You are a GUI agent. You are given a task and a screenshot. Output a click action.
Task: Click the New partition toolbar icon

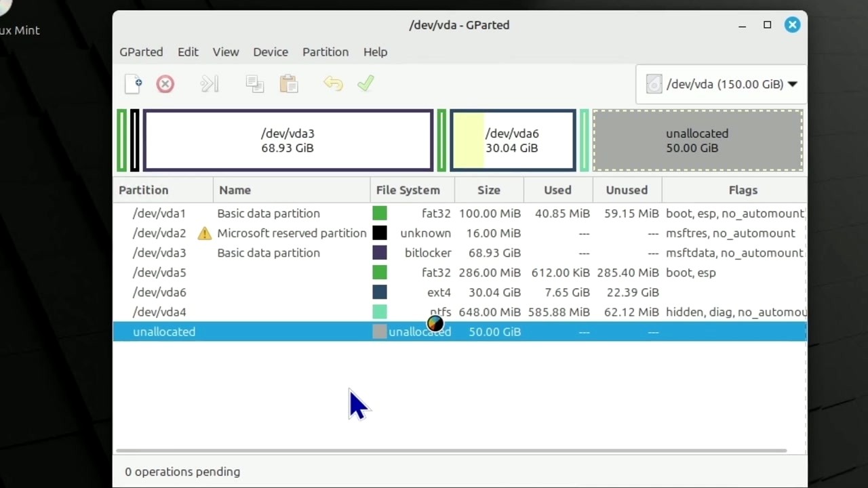coord(133,83)
